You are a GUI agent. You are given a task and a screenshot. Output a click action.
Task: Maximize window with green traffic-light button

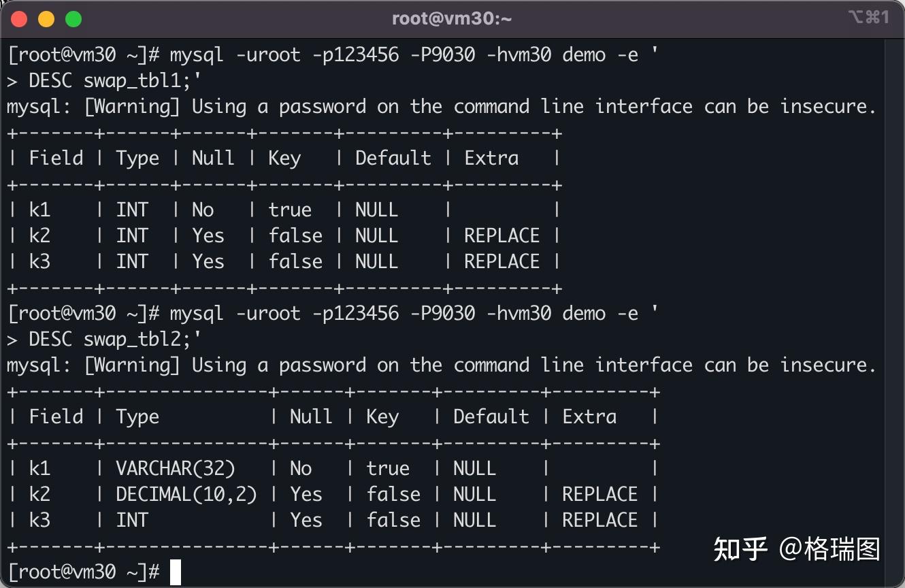pos(73,19)
